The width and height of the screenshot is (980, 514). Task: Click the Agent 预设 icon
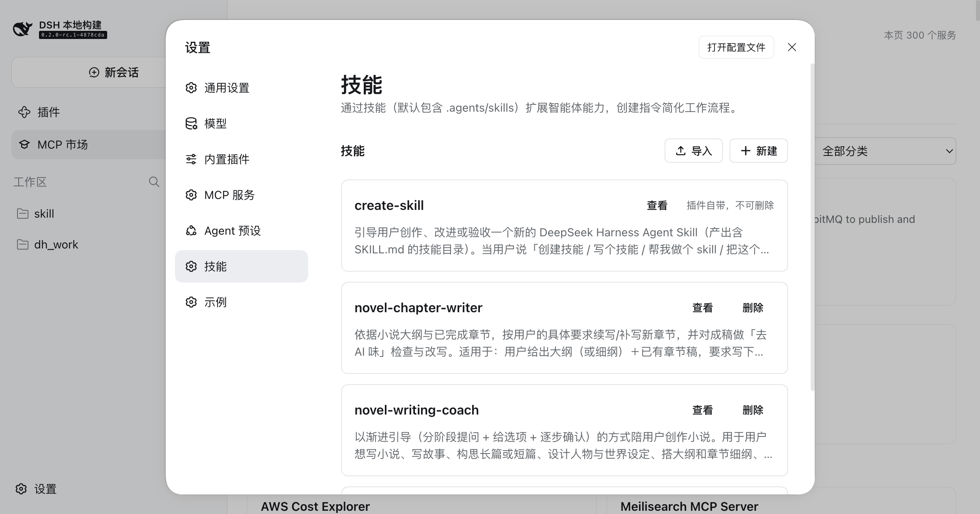click(x=191, y=231)
